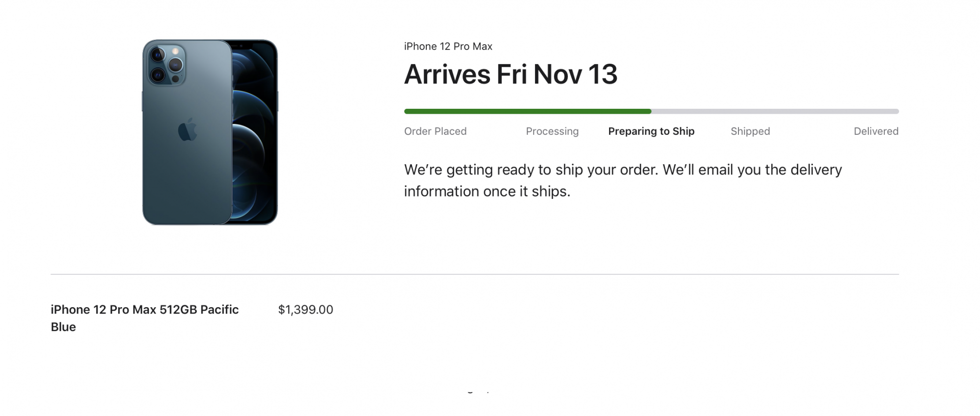980x416 pixels.
Task: Click the green filled part of progress bar
Action: point(528,111)
